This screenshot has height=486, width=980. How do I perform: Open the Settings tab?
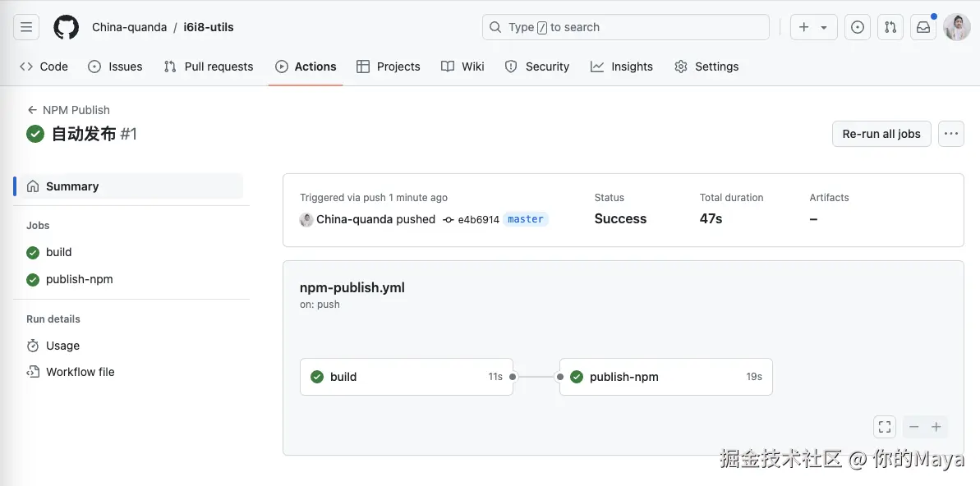click(x=706, y=66)
